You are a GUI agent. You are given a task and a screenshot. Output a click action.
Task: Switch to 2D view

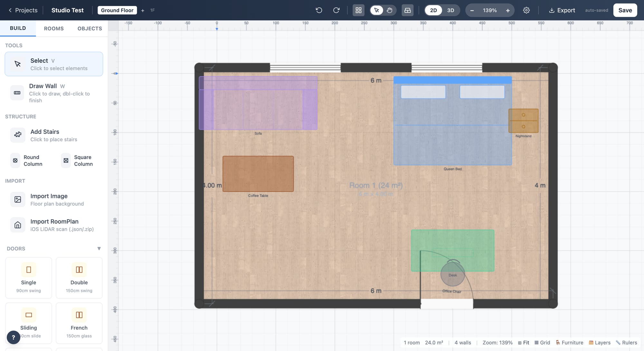coord(433,10)
